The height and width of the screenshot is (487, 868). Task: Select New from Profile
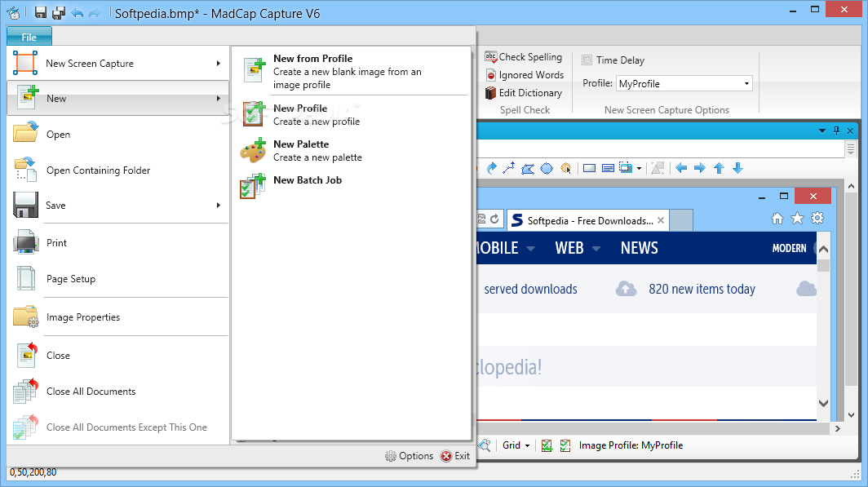[352, 72]
